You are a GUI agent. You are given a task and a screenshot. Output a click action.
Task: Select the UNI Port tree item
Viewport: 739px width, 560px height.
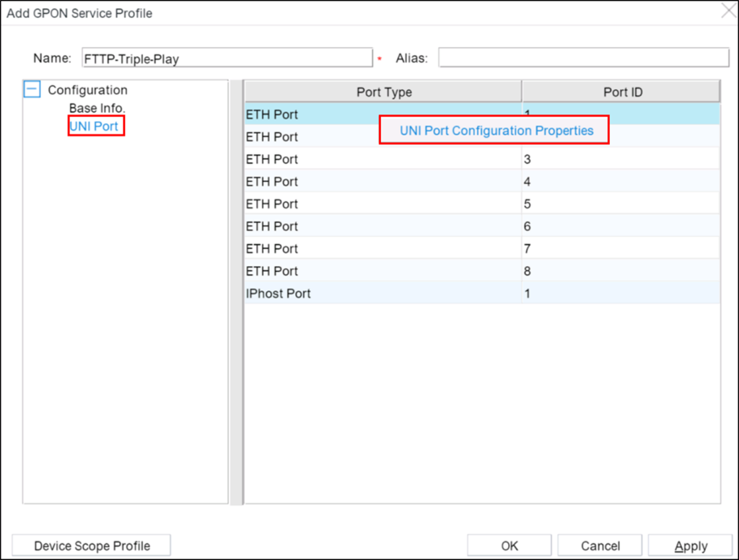tap(95, 126)
